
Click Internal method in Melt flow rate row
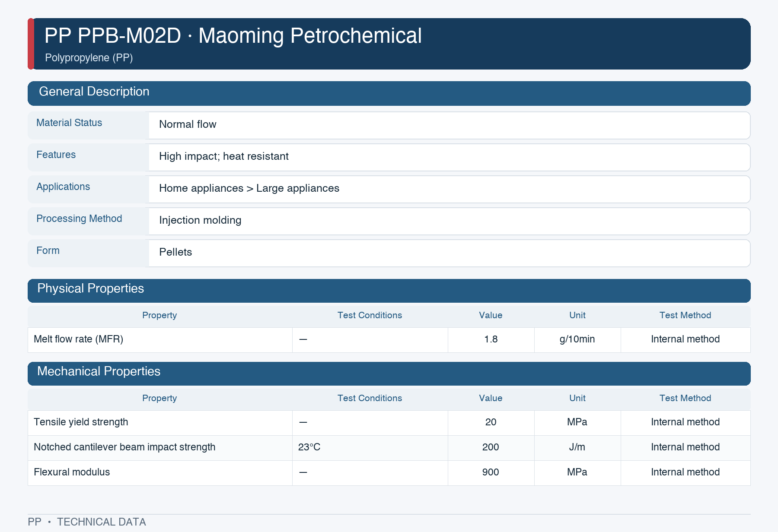pos(686,339)
